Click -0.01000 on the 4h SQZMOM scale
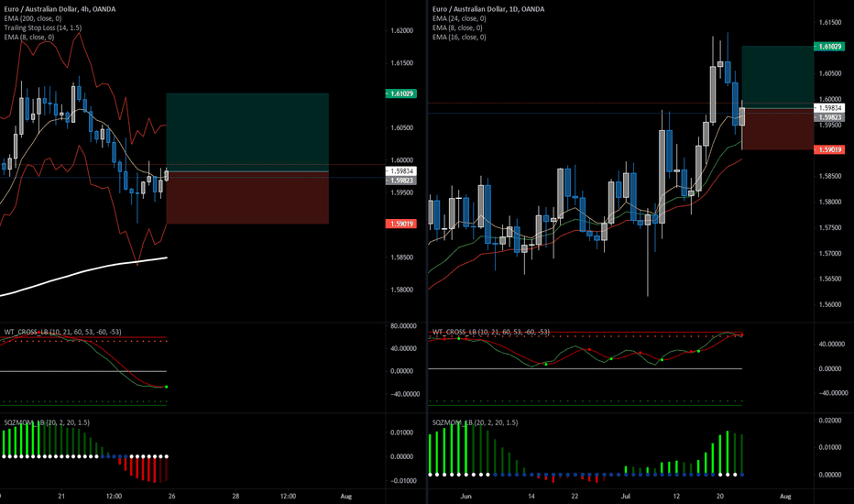Image resolution: width=854 pixels, height=504 pixels. click(403, 480)
